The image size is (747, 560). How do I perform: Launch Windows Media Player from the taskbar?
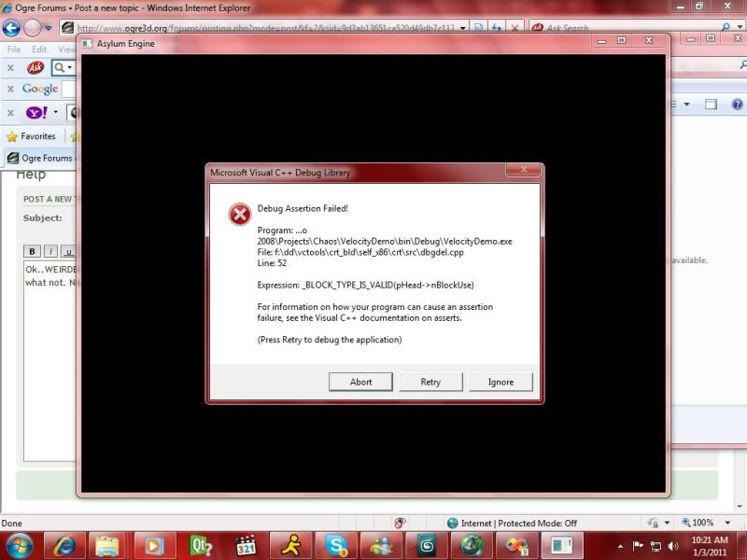[153, 546]
